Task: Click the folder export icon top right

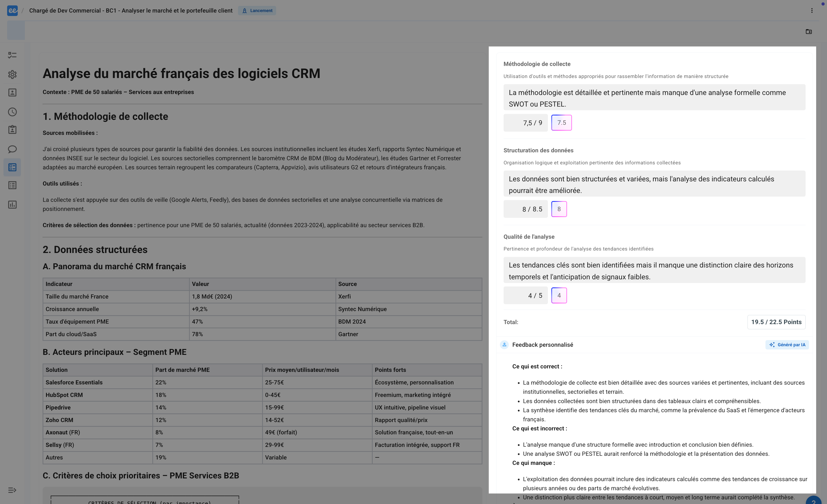Action: coord(809,31)
